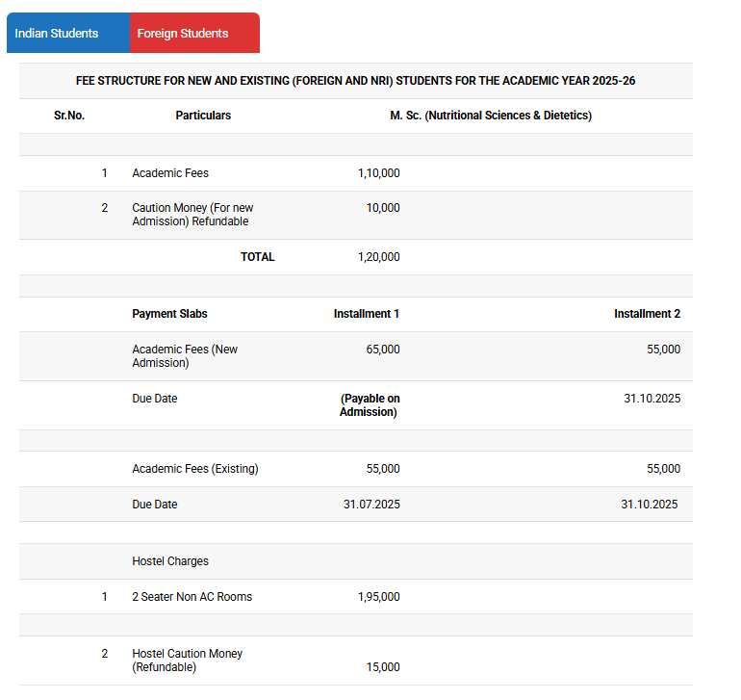This screenshot has height=700, width=741.
Task: Click the Installment 2 column header
Action: point(647,314)
